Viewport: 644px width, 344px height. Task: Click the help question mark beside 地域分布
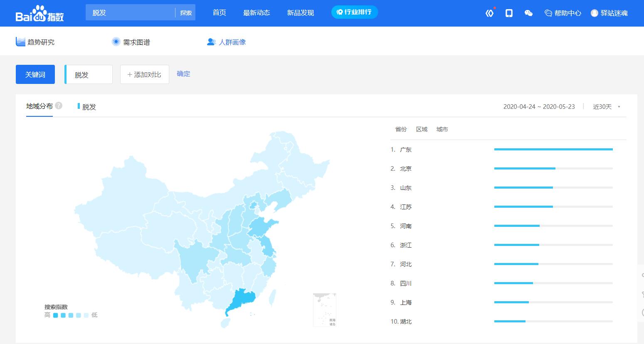(59, 105)
